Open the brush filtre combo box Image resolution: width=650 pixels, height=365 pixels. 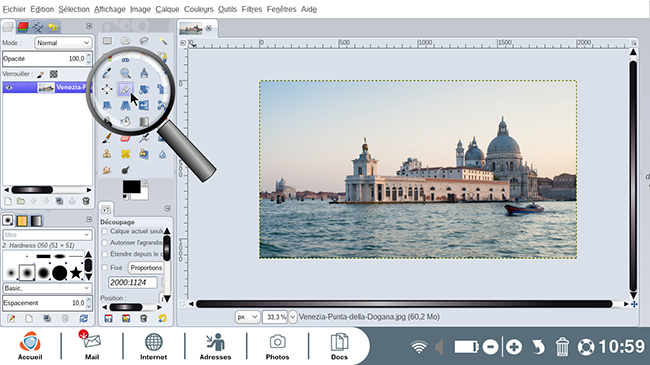(x=47, y=235)
